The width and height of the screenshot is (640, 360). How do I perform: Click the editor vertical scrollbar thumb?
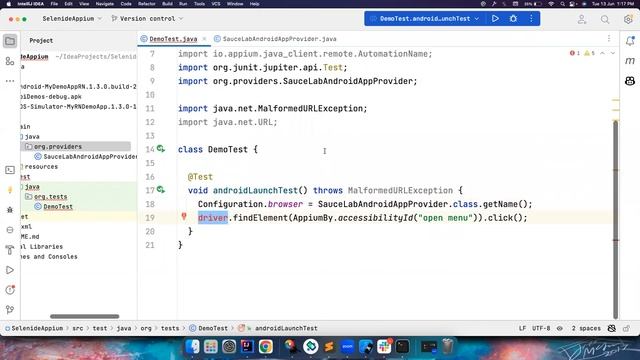point(615,219)
